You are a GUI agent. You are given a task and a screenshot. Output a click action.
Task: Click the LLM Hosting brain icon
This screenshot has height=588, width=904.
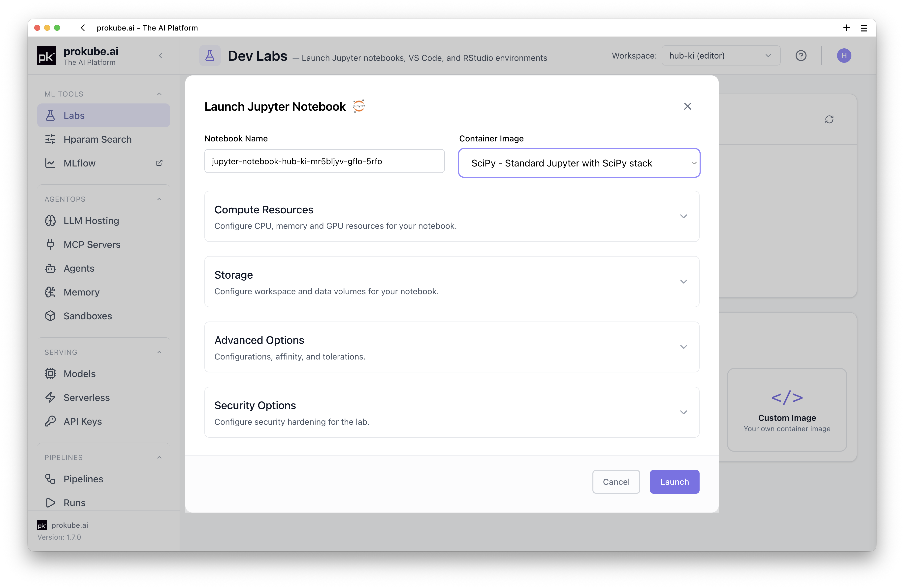(x=50, y=221)
